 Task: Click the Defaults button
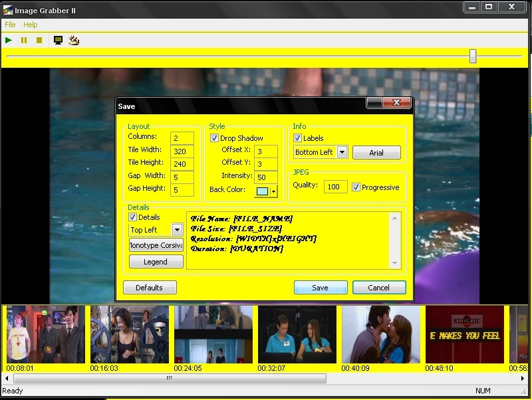pos(150,288)
